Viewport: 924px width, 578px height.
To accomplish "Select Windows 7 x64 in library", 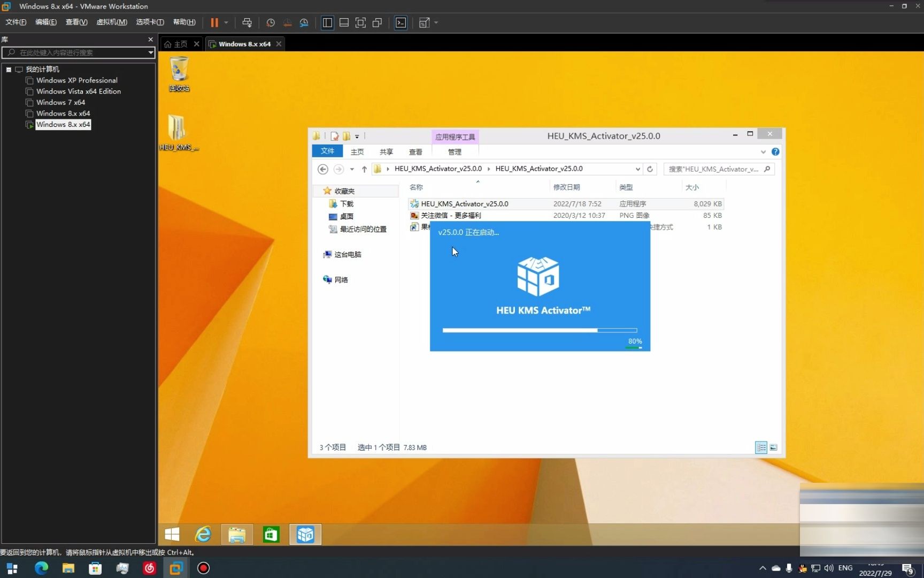I will click(x=60, y=102).
